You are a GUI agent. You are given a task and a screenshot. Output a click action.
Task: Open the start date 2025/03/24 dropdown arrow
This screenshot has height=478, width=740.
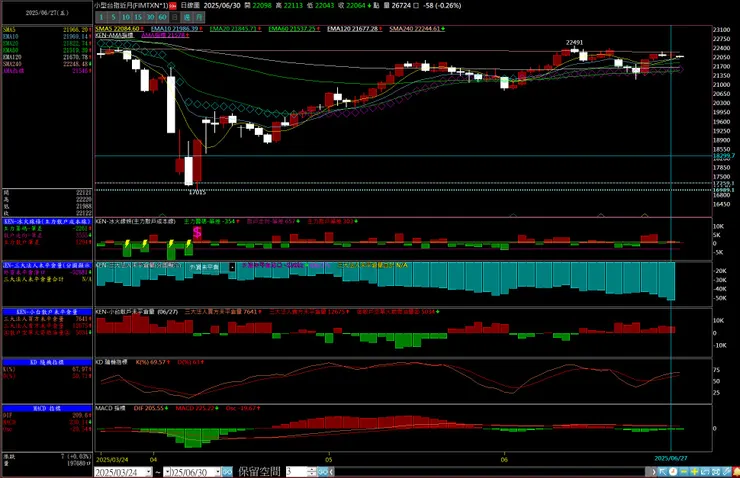[x=149, y=471]
